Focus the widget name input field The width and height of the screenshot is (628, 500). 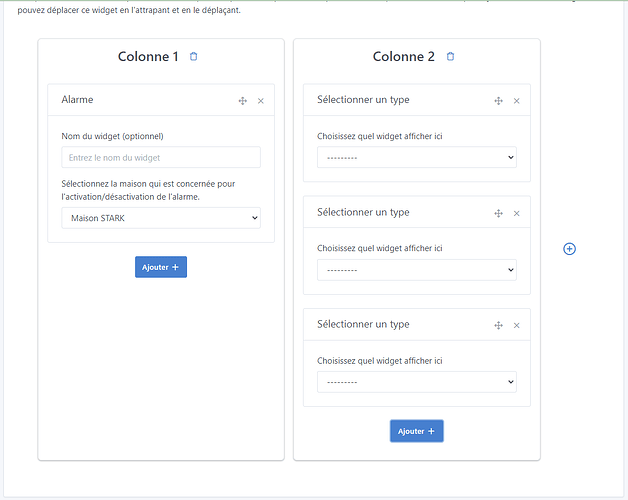[160, 157]
